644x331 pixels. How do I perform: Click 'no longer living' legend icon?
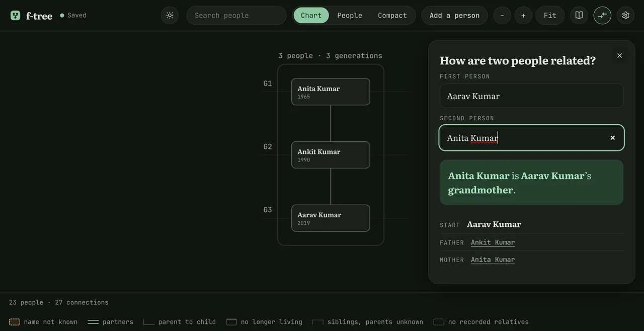click(x=231, y=322)
